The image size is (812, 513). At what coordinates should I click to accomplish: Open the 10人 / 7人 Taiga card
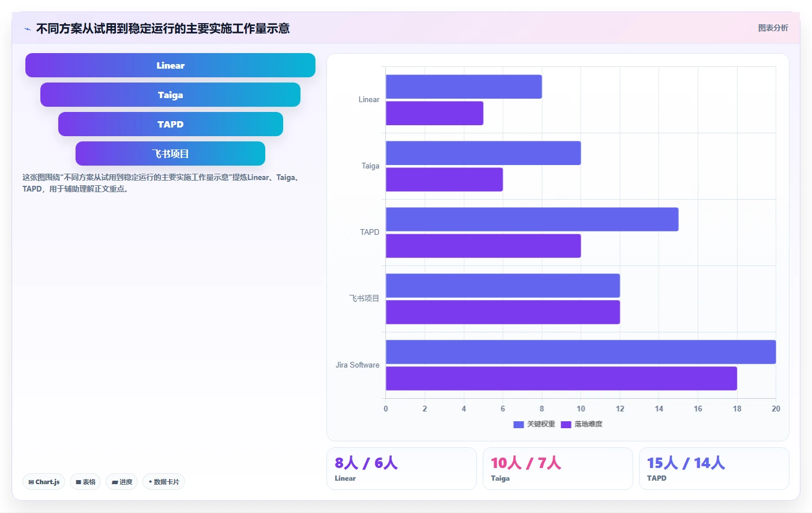point(558,469)
